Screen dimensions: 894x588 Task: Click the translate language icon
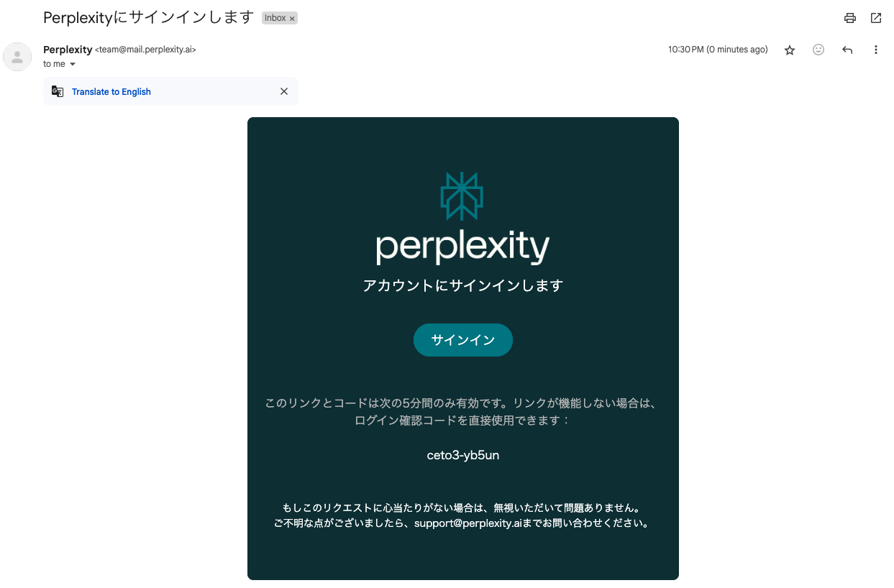coord(58,91)
